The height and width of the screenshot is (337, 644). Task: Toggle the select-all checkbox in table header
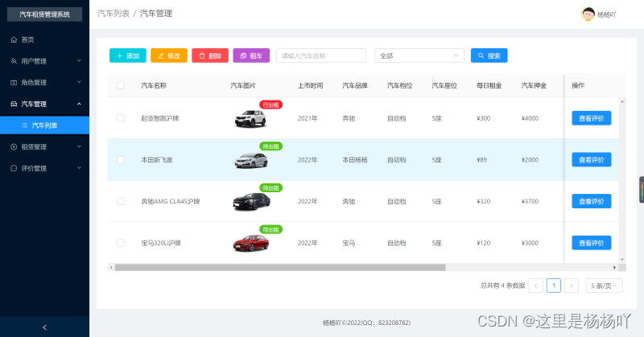point(121,85)
